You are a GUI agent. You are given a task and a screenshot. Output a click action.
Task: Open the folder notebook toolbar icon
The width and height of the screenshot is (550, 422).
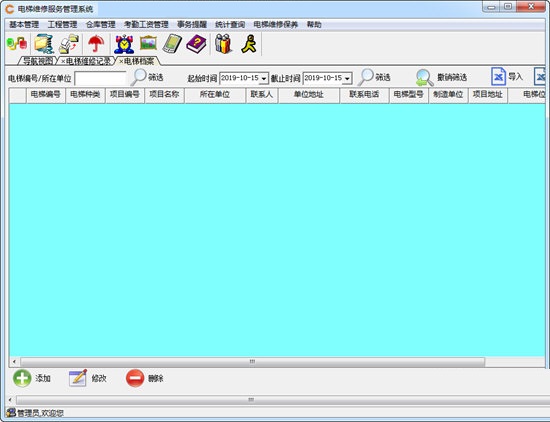coord(44,44)
